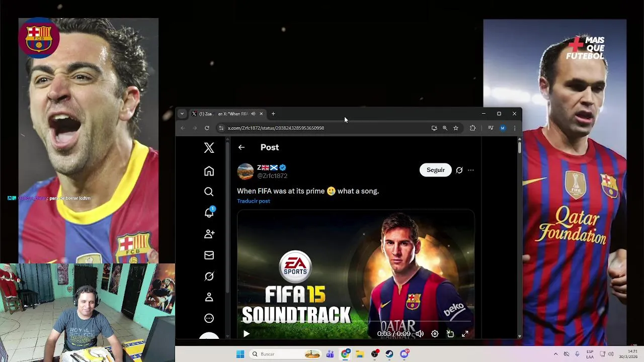Click the Grok icon beside Seguir
This screenshot has width=644, height=362.
459,170
